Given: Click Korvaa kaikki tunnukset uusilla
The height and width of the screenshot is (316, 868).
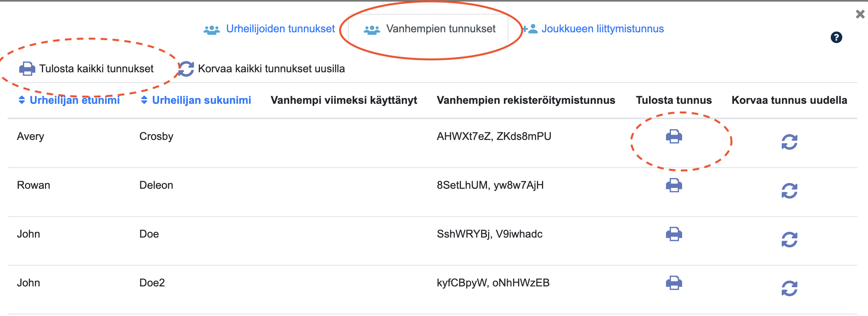Looking at the screenshot, I should [x=262, y=69].
